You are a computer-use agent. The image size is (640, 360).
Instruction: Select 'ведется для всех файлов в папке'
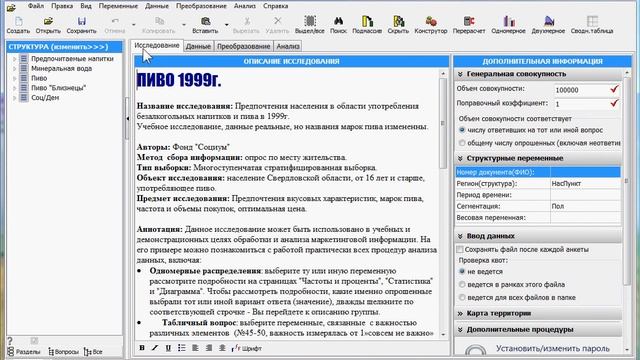tap(462, 298)
